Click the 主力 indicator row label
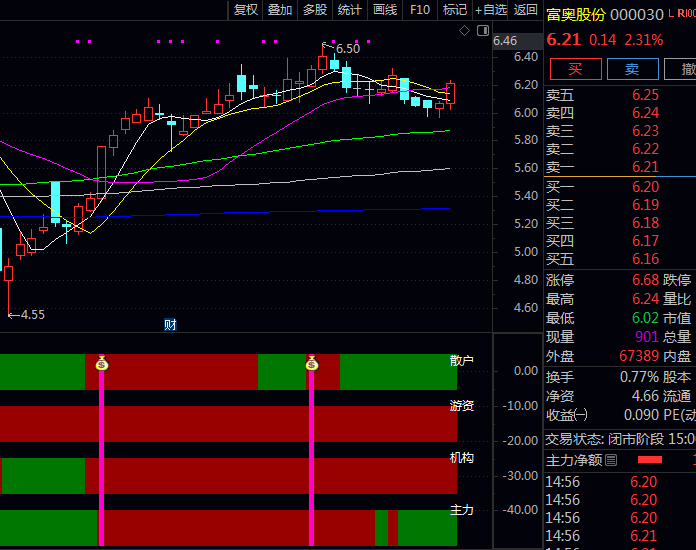This screenshot has width=696, height=550. tap(462, 510)
